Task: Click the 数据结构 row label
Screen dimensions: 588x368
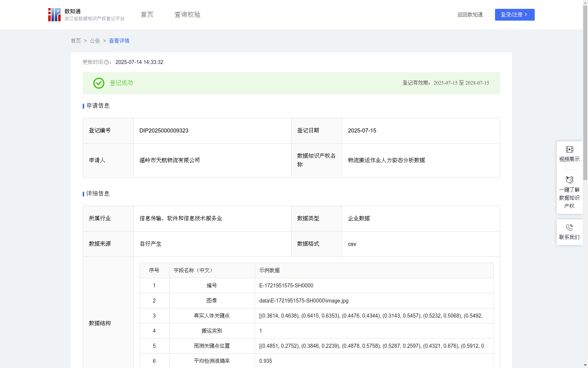Action: [100, 323]
